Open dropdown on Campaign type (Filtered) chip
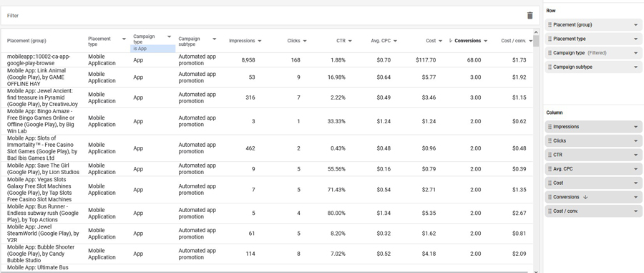 (635, 52)
